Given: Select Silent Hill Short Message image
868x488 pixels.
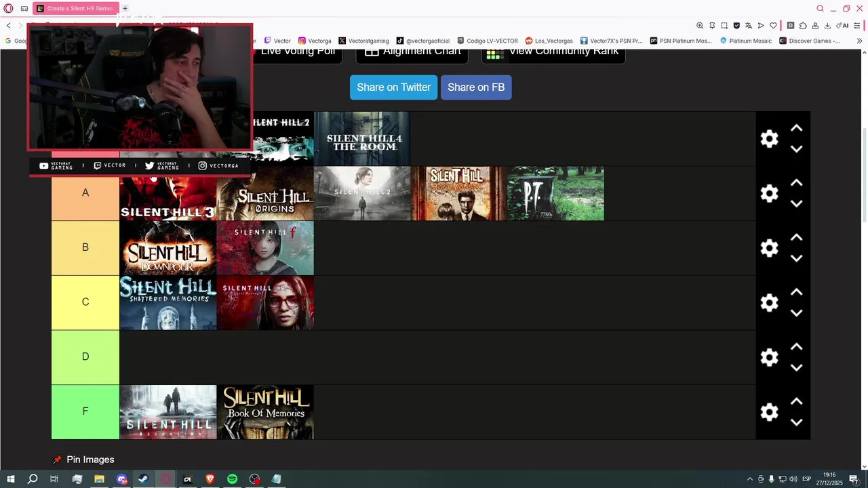Looking at the screenshot, I should click(265, 303).
